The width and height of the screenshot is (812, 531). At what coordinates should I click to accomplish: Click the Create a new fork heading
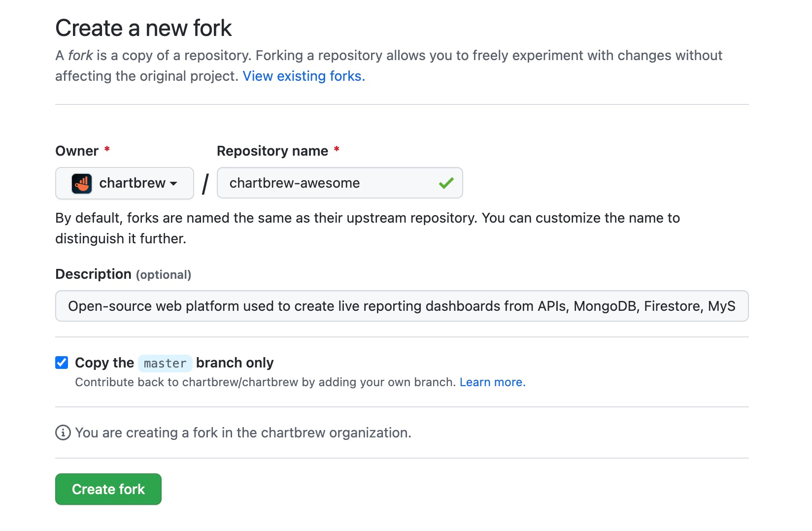[x=143, y=28]
